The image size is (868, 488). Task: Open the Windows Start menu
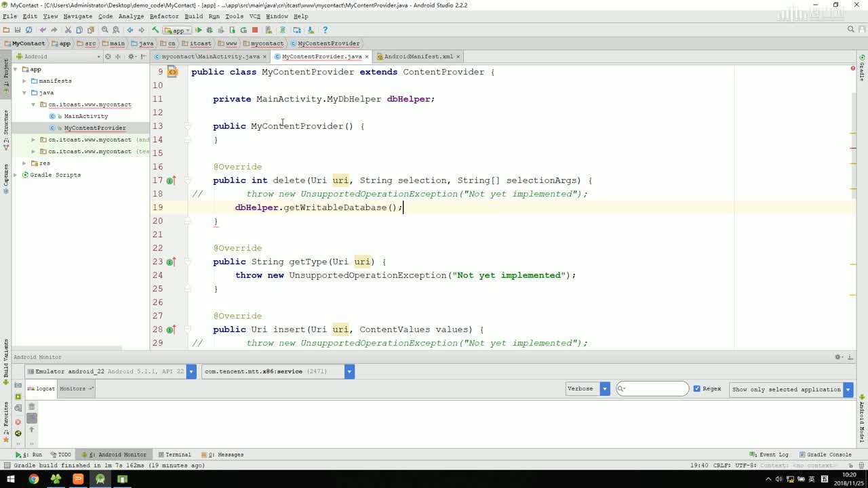point(11,479)
